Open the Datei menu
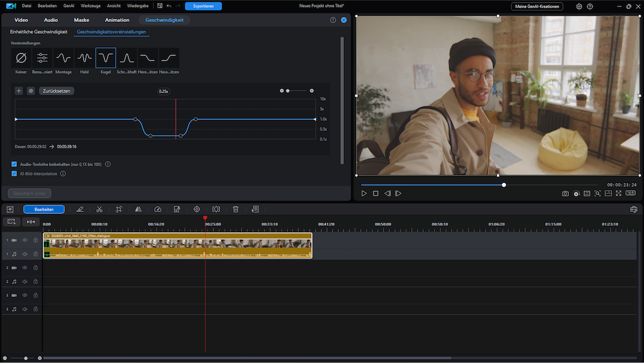644x363 pixels. [27, 6]
